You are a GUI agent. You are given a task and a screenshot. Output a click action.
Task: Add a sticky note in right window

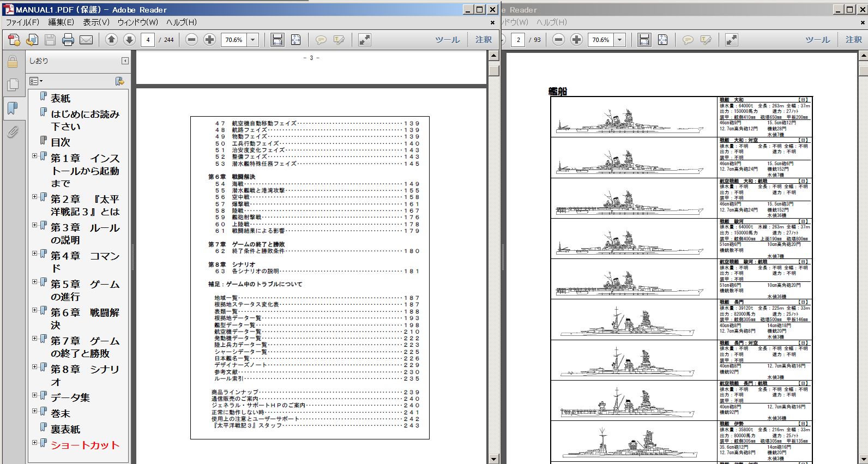tap(688, 40)
